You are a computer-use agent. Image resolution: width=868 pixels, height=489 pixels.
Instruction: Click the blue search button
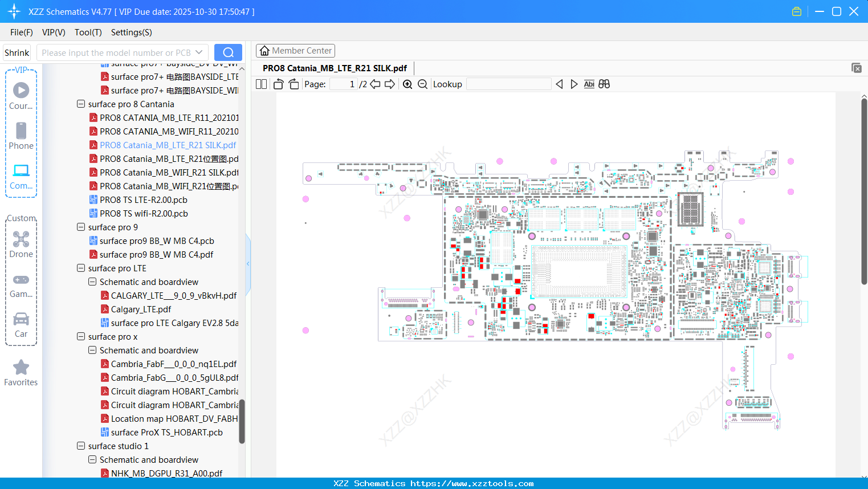(228, 52)
